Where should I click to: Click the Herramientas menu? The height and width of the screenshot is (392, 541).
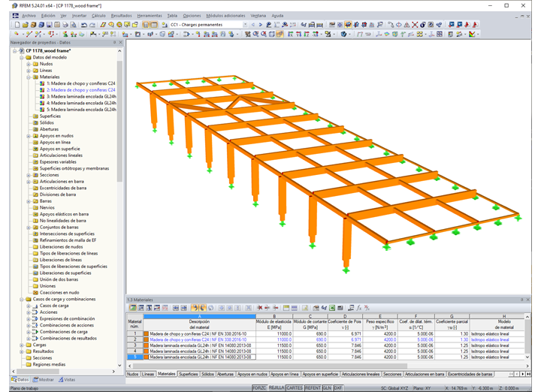tap(150, 16)
